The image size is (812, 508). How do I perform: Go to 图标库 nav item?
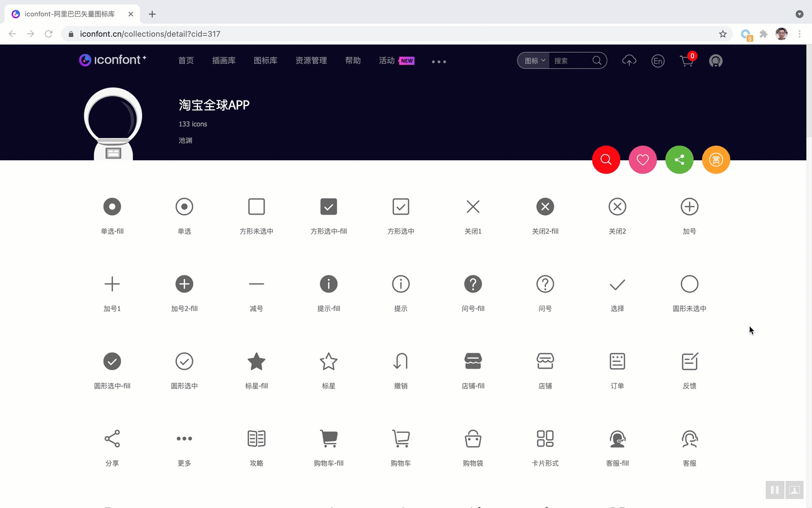tap(266, 60)
